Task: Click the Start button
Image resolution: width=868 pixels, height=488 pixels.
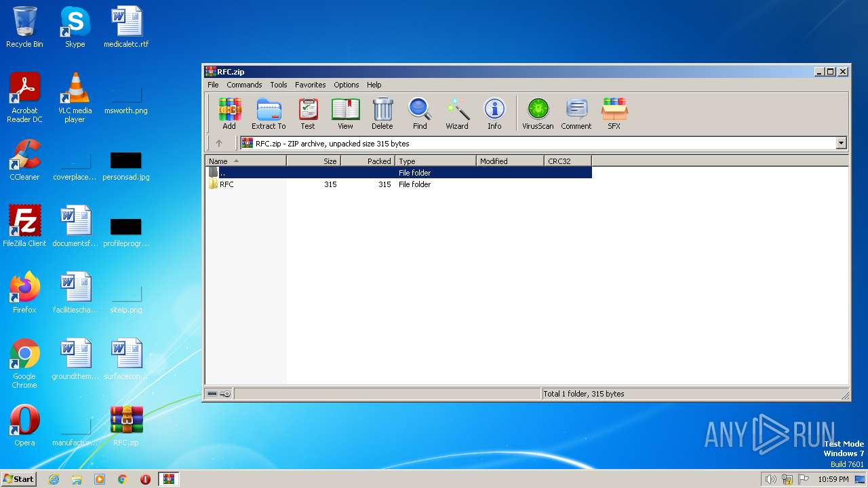Action: [x=19, y=479]
